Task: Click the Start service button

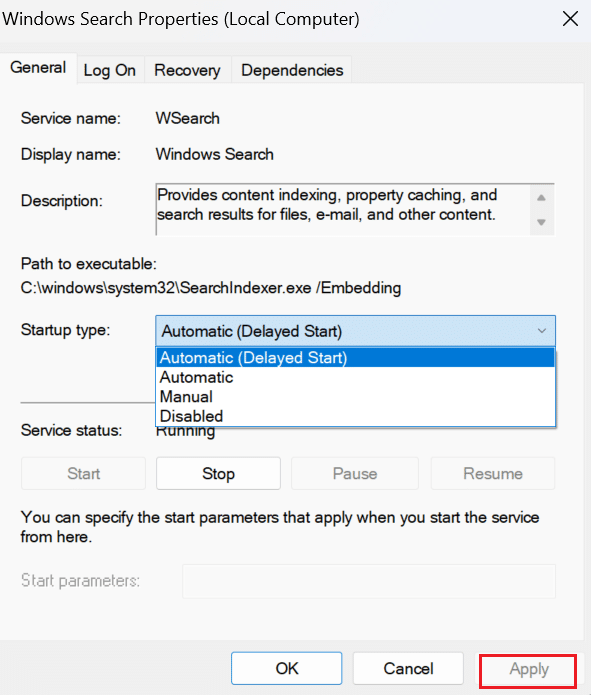Action: click(83, 473)
